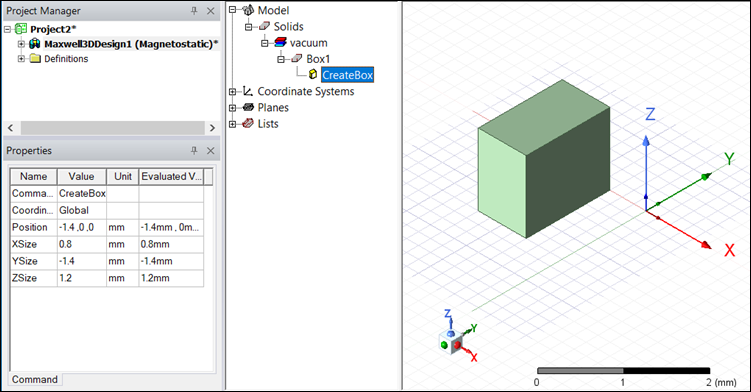Pin the Properties panel

(x=194, y=150)
